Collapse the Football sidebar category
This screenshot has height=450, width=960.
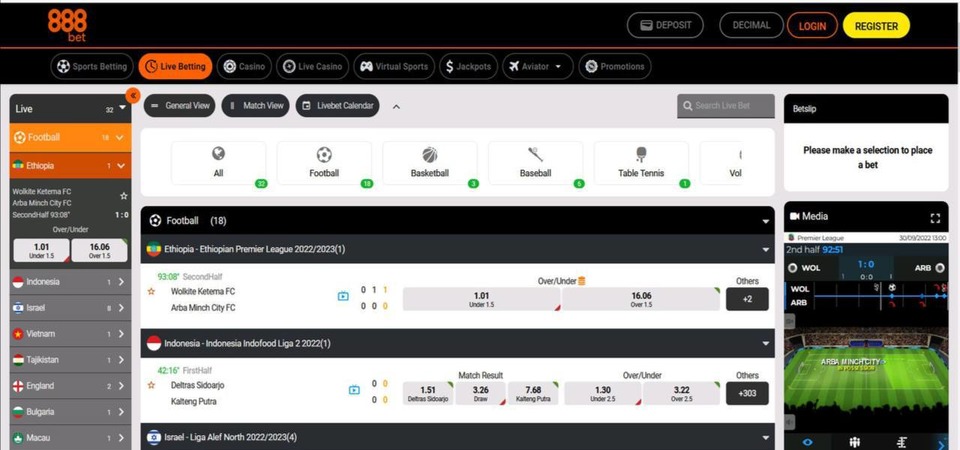coord(70,138)
